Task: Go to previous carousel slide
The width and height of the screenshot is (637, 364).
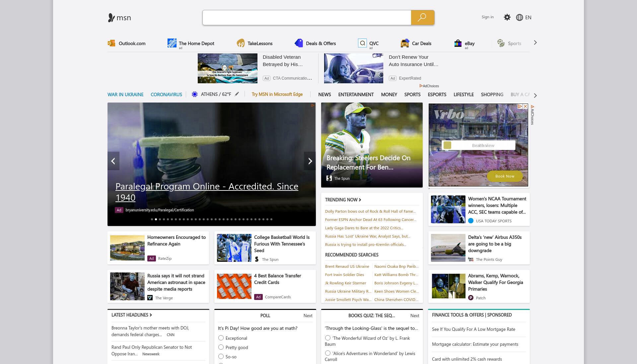Action: coord(113,161)
